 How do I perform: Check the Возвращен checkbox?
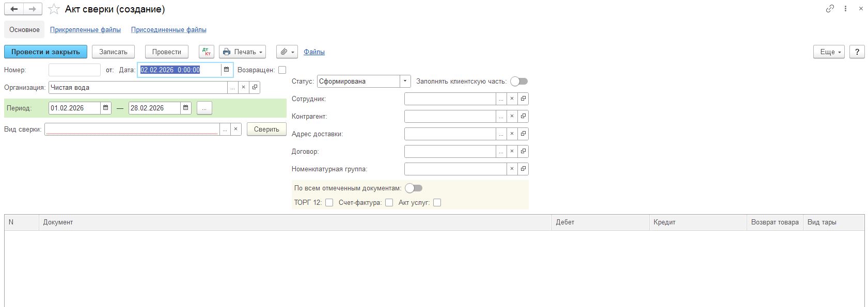coord(282,70)
